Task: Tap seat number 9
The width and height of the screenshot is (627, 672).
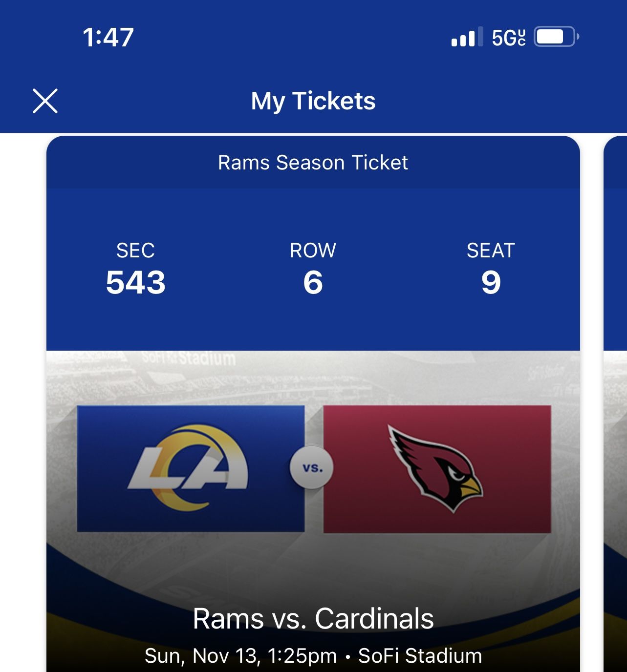Action: click(x=491, y=282)
